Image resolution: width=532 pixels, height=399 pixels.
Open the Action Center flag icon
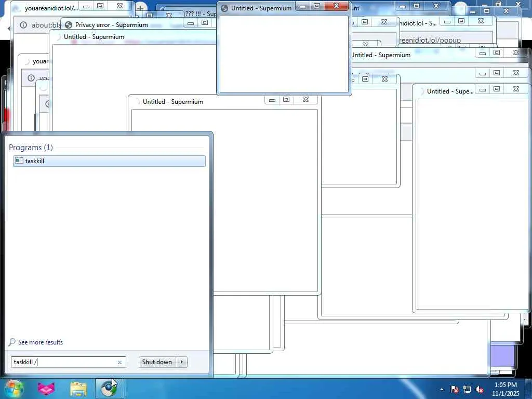click(x=455, y=389)
